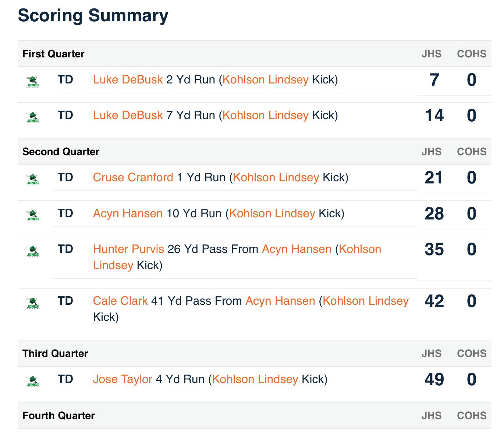Screen dimensions: 504x436
Task: Click Acyn Hansen passer link in Cale Clark row
Action: [x=280, y=301]
